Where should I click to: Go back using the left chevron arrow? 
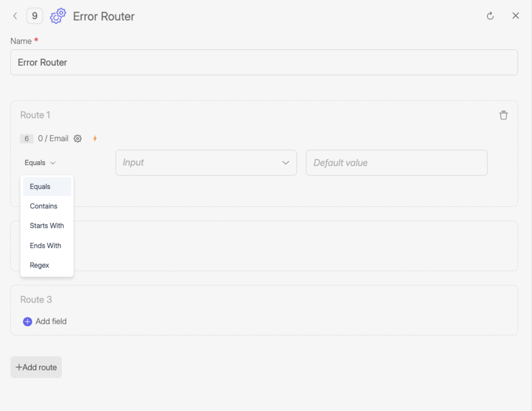coord(15,16)
